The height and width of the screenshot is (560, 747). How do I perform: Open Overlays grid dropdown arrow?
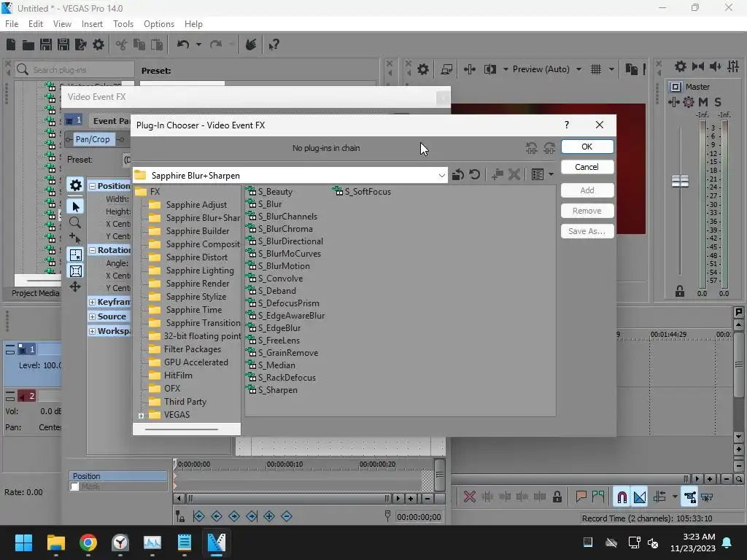point(611,69)
